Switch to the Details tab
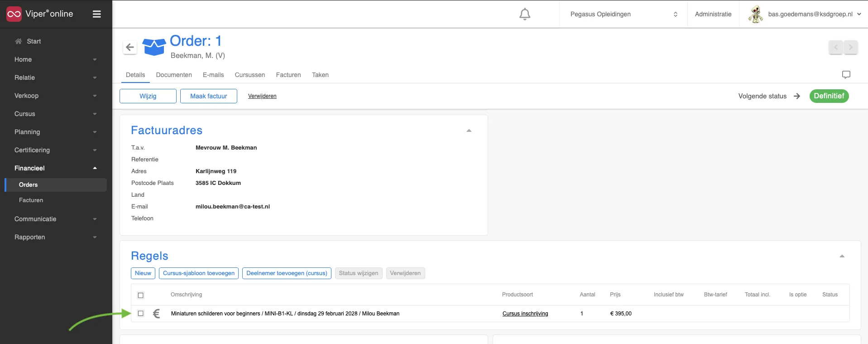Viewport: 868px width, 344px height. 135,75
